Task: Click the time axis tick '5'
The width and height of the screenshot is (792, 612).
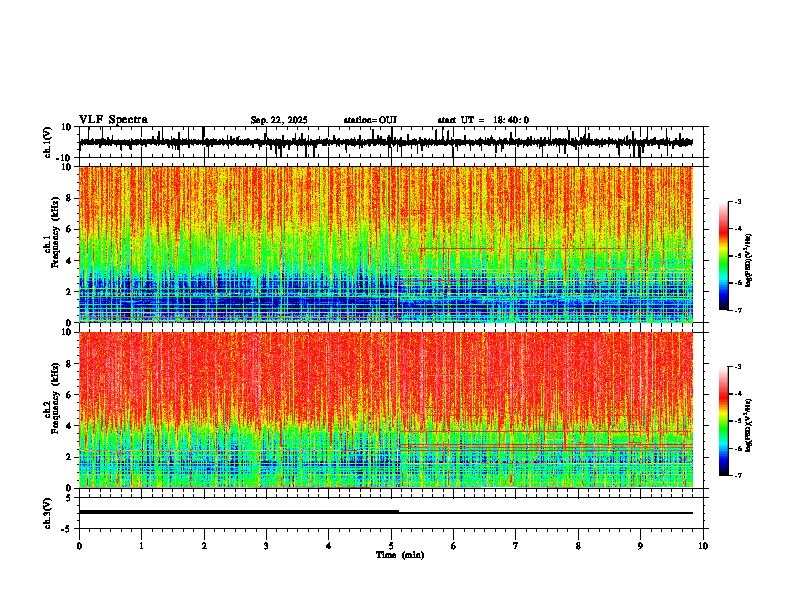Action: pyautogui.click(x=391, y=546)
